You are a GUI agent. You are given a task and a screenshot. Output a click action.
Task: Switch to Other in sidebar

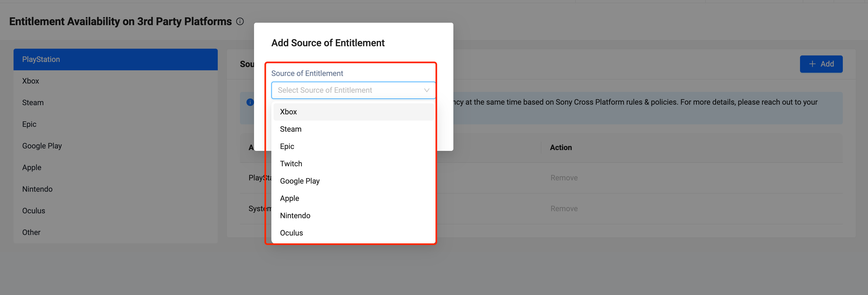(116, 233)
